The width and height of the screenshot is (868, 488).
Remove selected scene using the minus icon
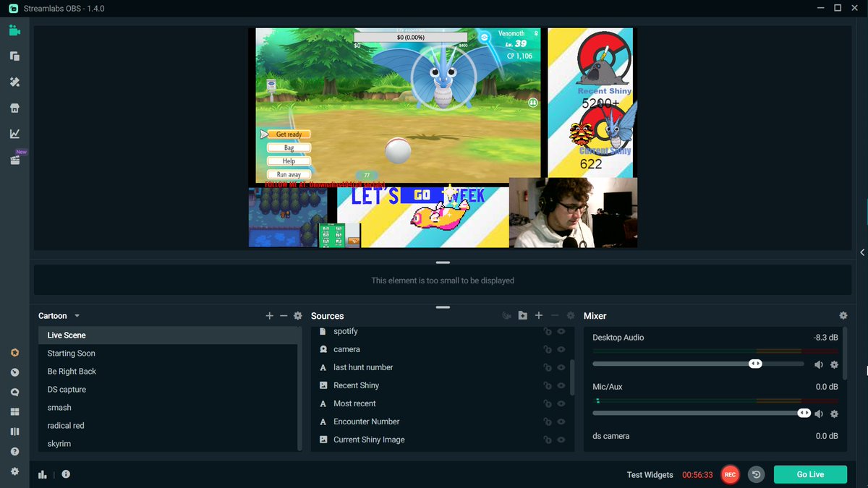(x=283, y=315)
